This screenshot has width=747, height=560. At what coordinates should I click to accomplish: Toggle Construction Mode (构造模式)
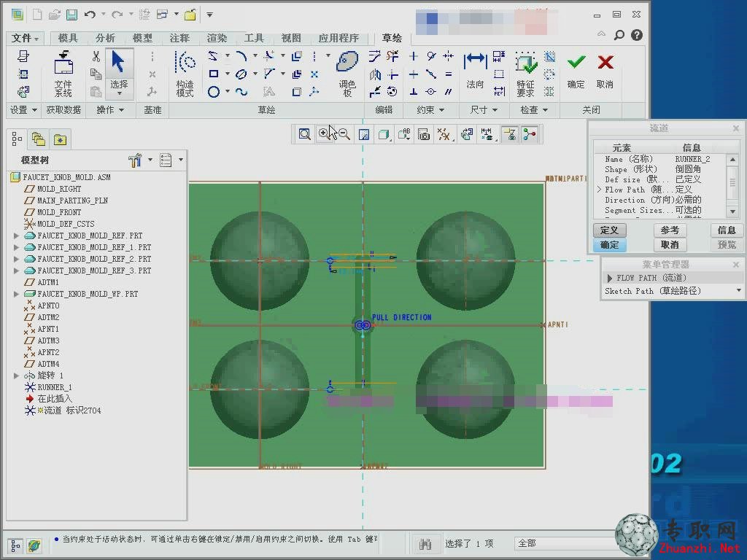(x=185, y=74)
